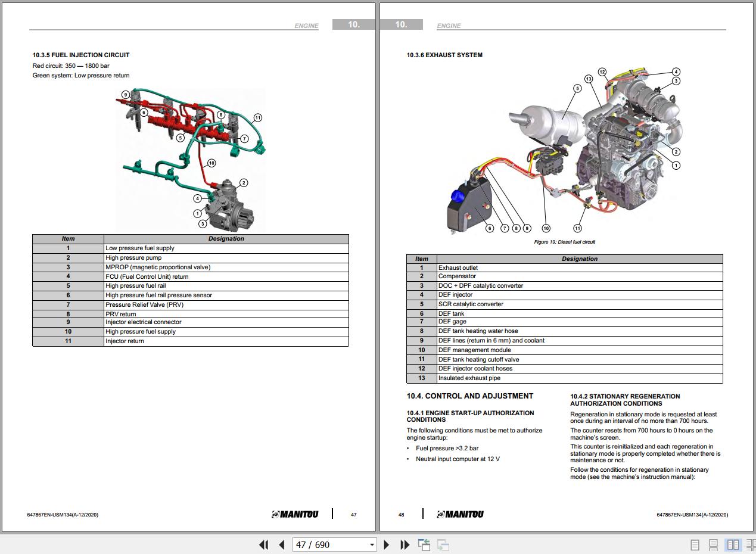Click 'Green system: Low pressure return' text
The height and width of the screenshot is (554, 756).
pos(81,75)
